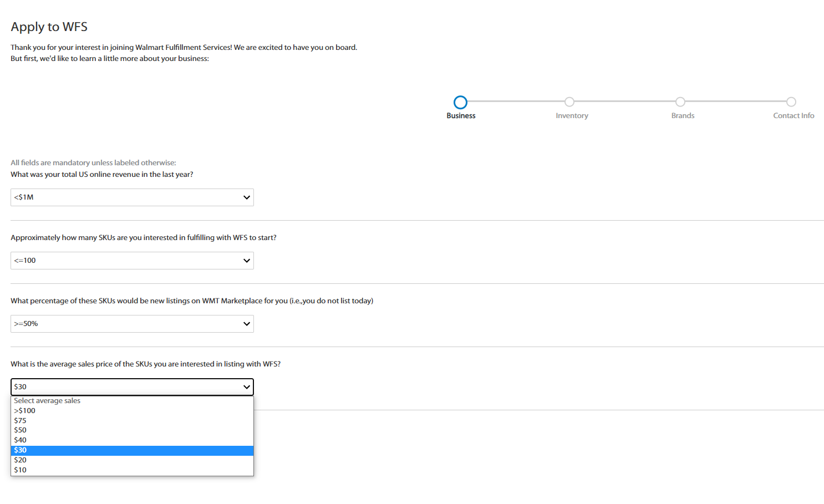Image resolution: width=824 pixels, height=504 pixels.
Task: Select the Inventory step circle
Action: click(569, 102)
